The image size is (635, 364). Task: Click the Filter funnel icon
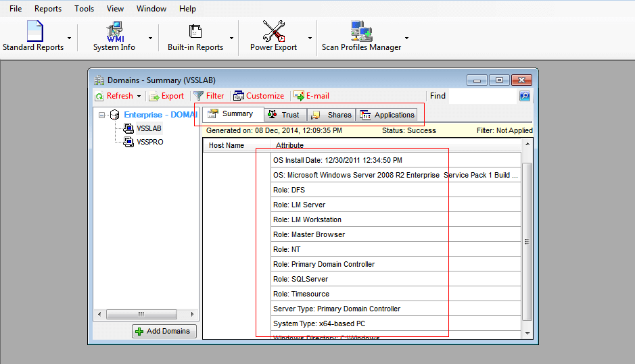[x=198, y=96]
